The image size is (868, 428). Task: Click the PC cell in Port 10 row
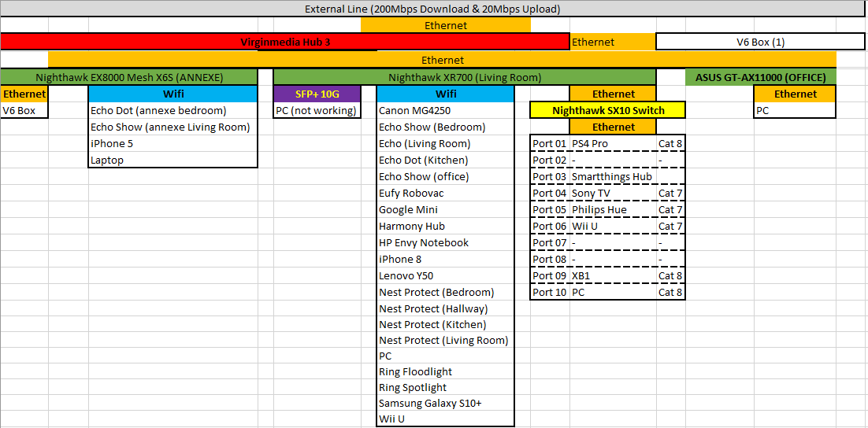[613, 292]
